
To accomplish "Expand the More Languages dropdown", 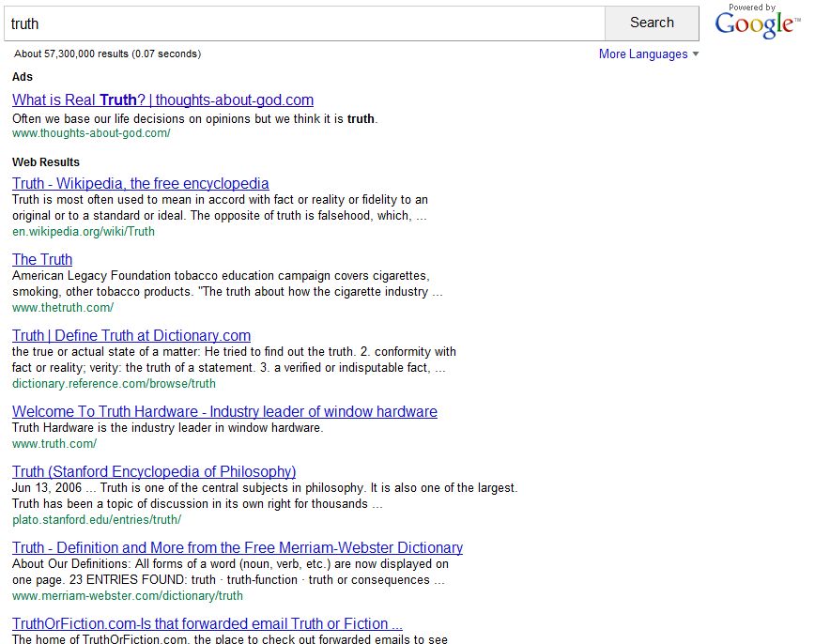I will coord(649,54).
